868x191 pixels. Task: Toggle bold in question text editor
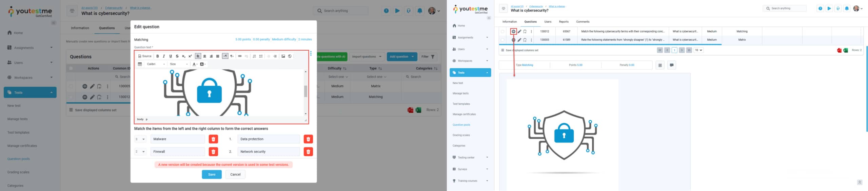(x=157, y=56)
